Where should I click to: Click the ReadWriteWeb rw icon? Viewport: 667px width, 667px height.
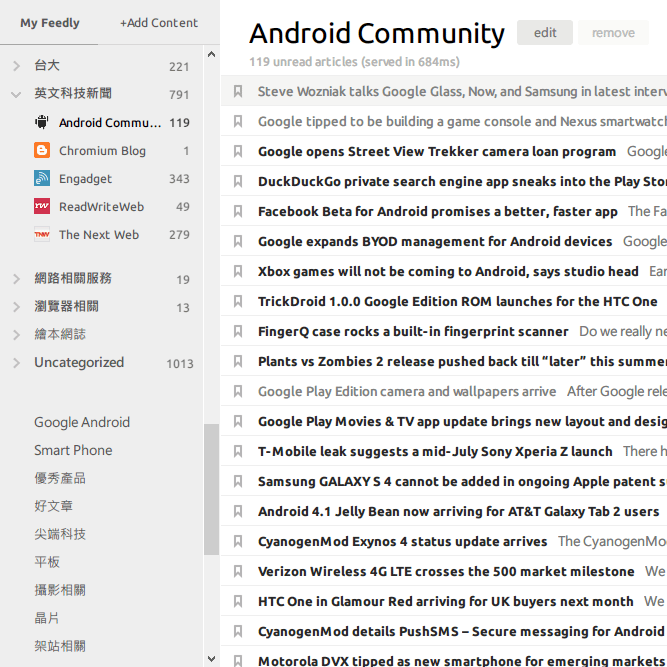(42, 206)
